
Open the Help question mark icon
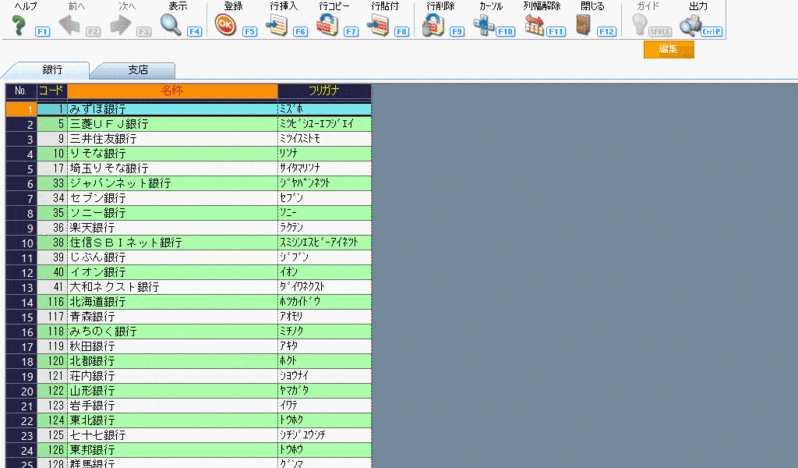19,25
